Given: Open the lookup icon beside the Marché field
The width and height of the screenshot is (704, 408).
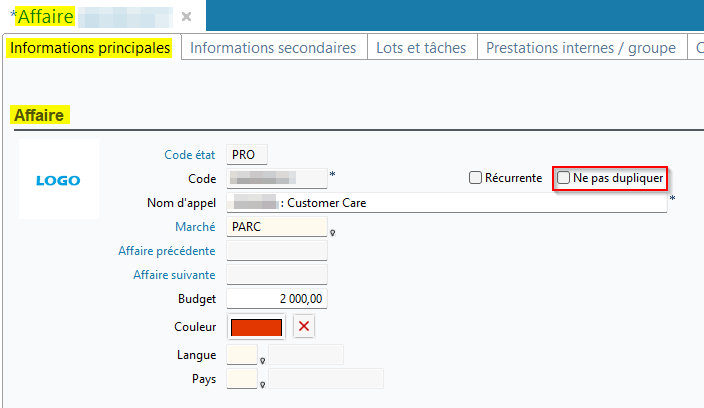Looking at the screenshot, I should click(332, 233).
